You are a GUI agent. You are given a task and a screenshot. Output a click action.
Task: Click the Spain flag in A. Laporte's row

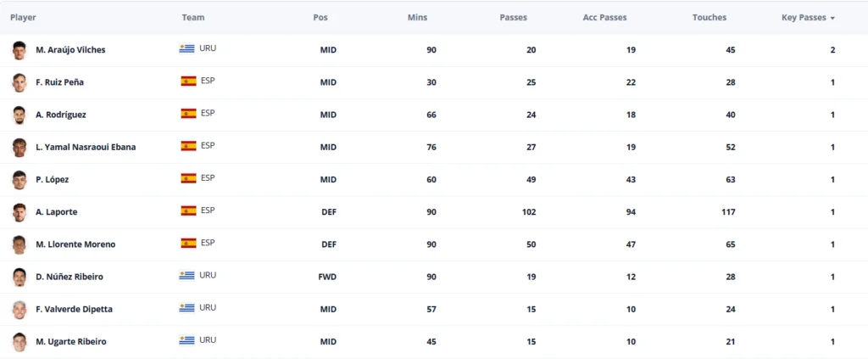coord(188,210)
